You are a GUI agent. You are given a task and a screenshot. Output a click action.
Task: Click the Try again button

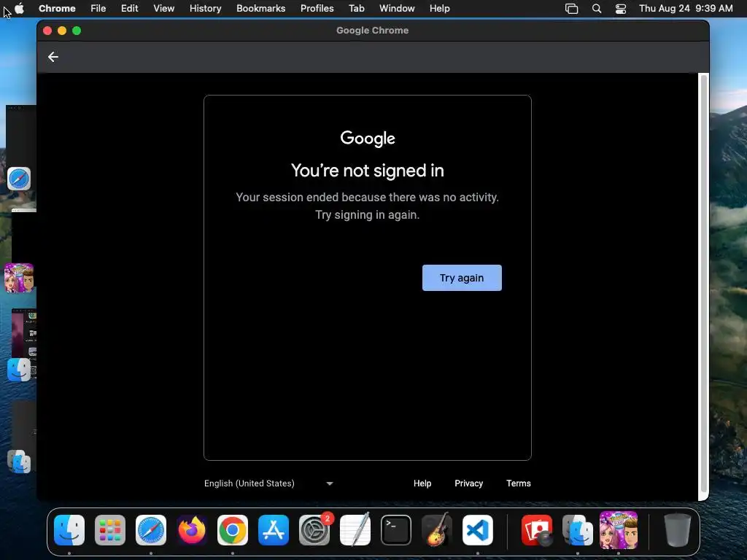462,278
